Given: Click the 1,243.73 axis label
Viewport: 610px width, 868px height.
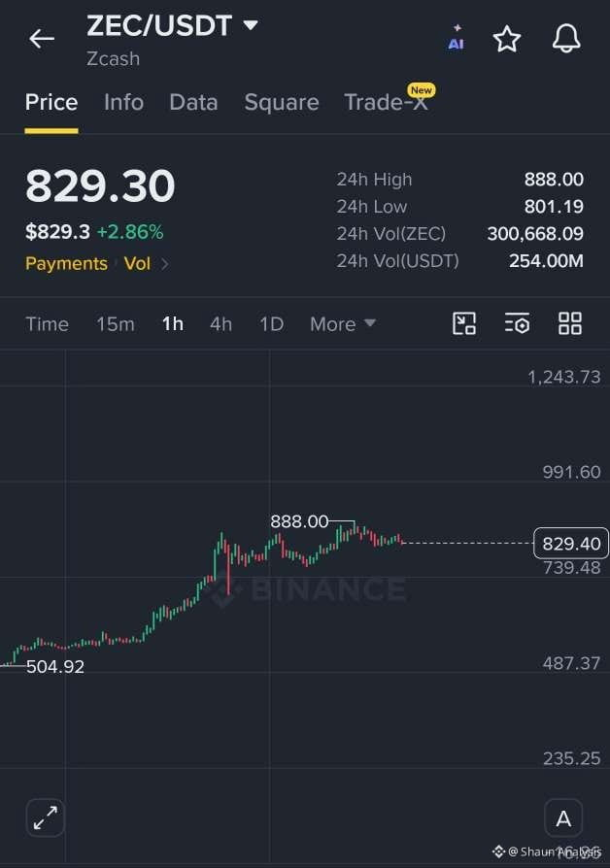Looking at the screenshot, I should point(564,377).
